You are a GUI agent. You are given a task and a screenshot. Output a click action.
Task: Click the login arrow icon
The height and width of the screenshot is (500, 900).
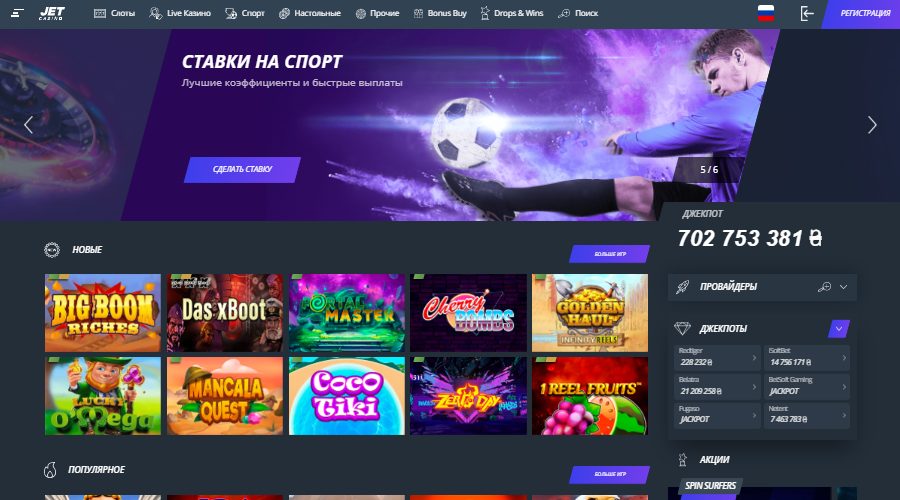(807, 13)
